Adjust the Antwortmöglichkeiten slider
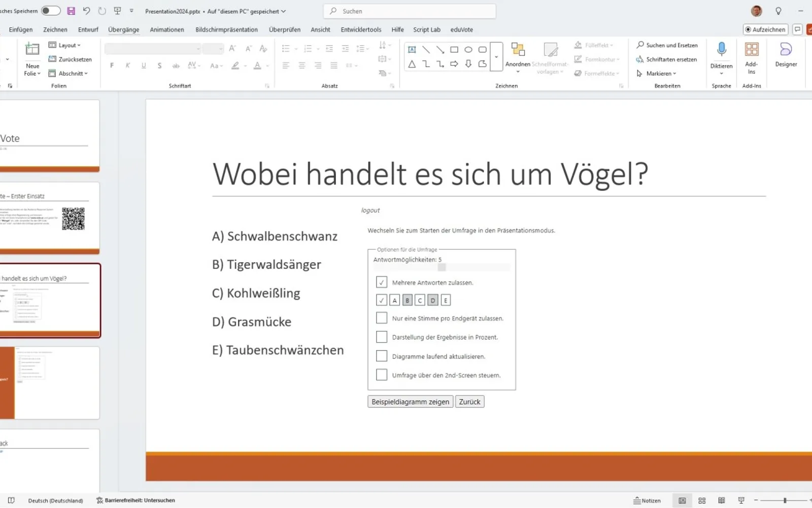Image resolution: width=812 pixels, height=508 pixels. point(442,267)
